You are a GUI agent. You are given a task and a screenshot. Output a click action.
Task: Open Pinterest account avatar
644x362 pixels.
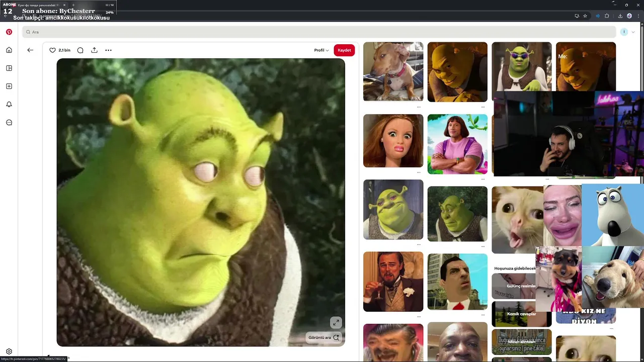624,32
